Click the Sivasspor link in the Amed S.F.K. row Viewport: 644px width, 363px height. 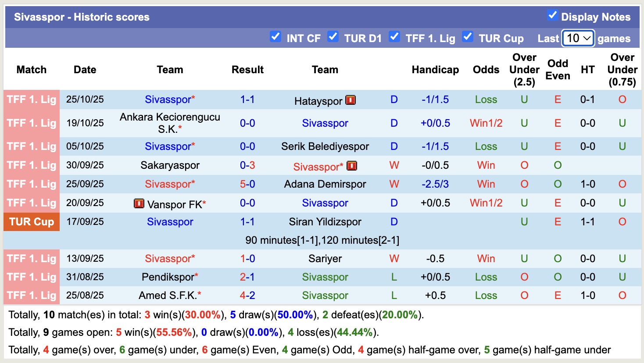[325, 295]
